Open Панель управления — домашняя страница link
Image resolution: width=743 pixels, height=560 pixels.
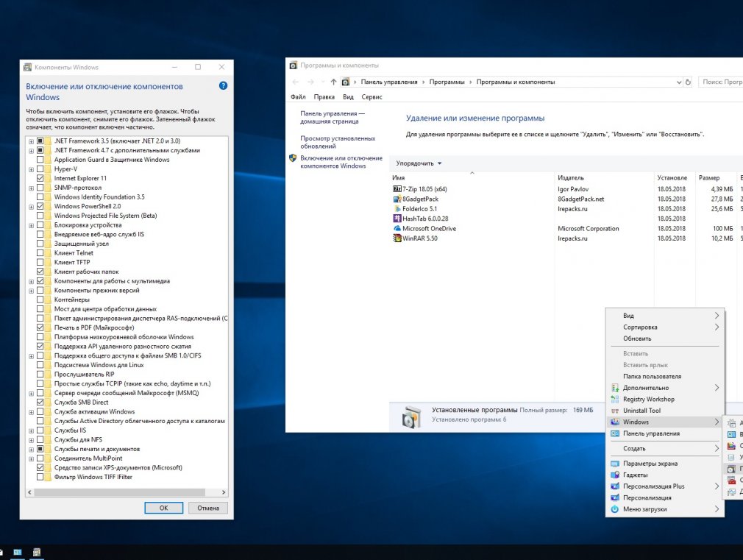(x=333, y=117)
